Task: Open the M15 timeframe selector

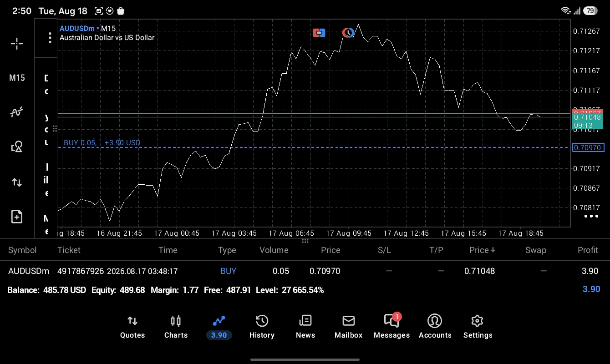Action: coord(17,78)
